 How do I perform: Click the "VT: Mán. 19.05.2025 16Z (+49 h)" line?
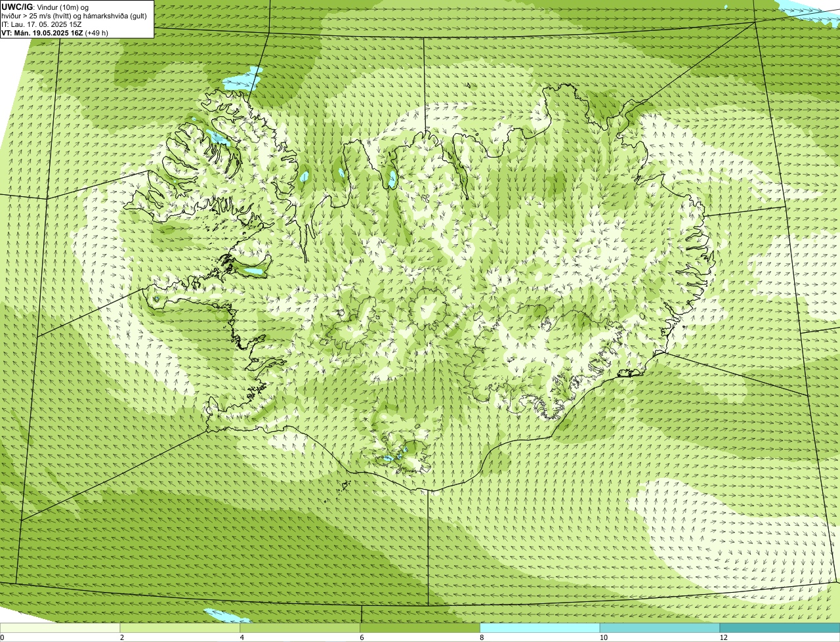[x=55, y=33]
